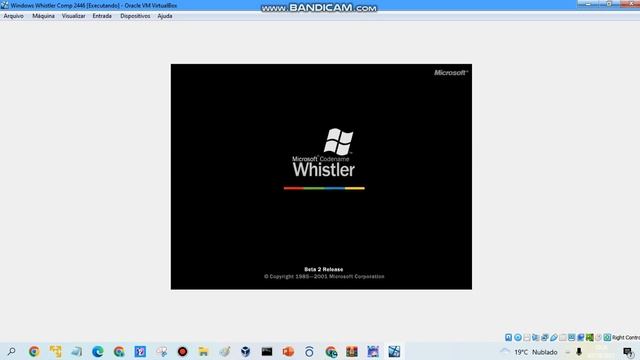This screenshot has height=360, width=640.
Task: Open the purple taskbar app icon
Action: (x=373, y=351)
